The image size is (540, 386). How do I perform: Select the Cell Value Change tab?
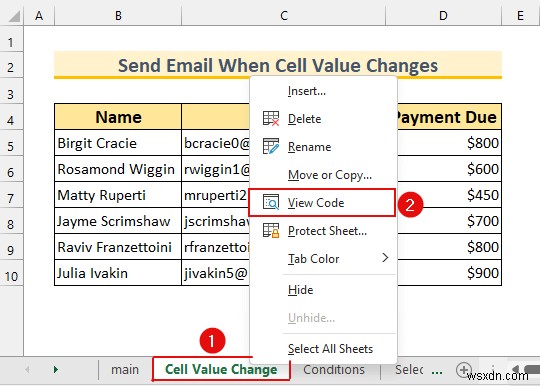tap(221, 369)
